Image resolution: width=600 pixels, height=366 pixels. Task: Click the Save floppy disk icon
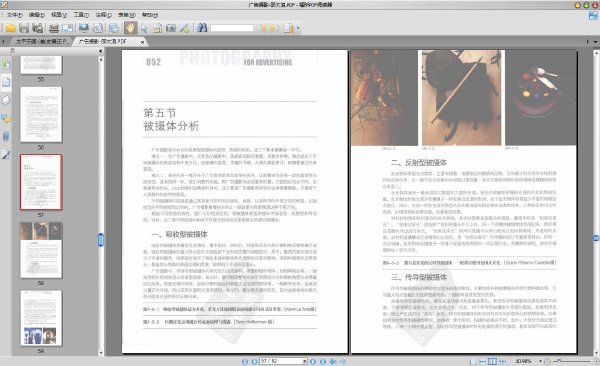pos(24,28)
